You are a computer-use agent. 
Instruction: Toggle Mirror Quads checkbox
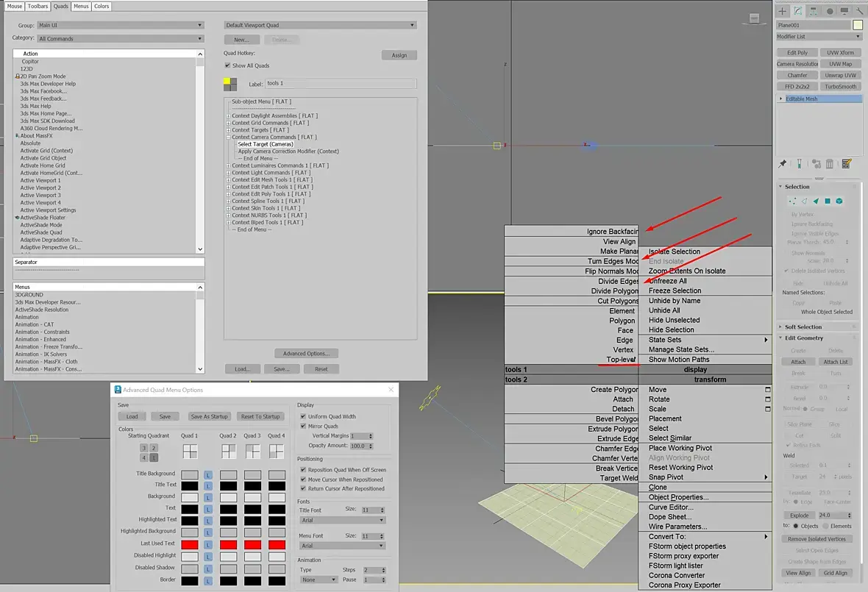(303, 426)
